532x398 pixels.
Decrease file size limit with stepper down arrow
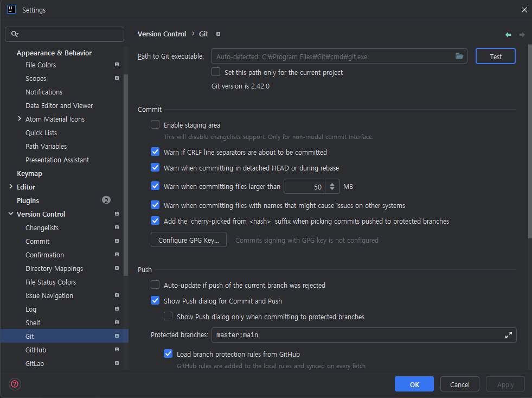click(x=332, y=189)
